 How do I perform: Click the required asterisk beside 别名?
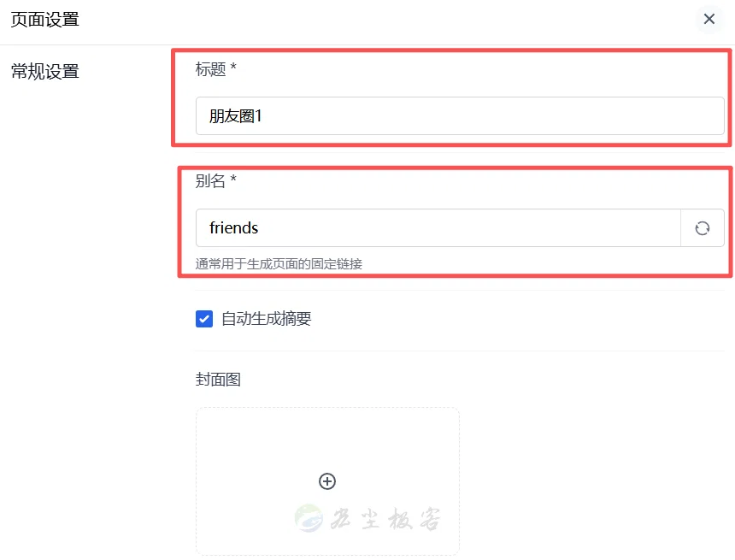233,180
